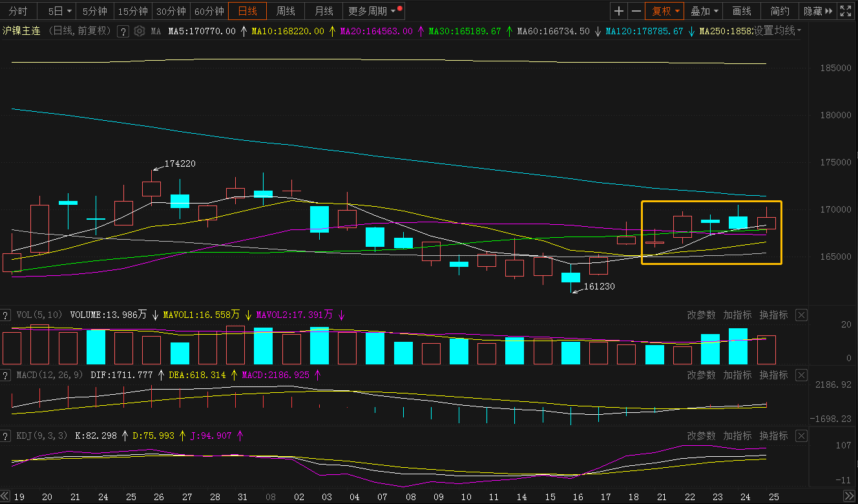Click 加指标 in the MACD panel
The image size is (858, 504).
click(737, 375)
